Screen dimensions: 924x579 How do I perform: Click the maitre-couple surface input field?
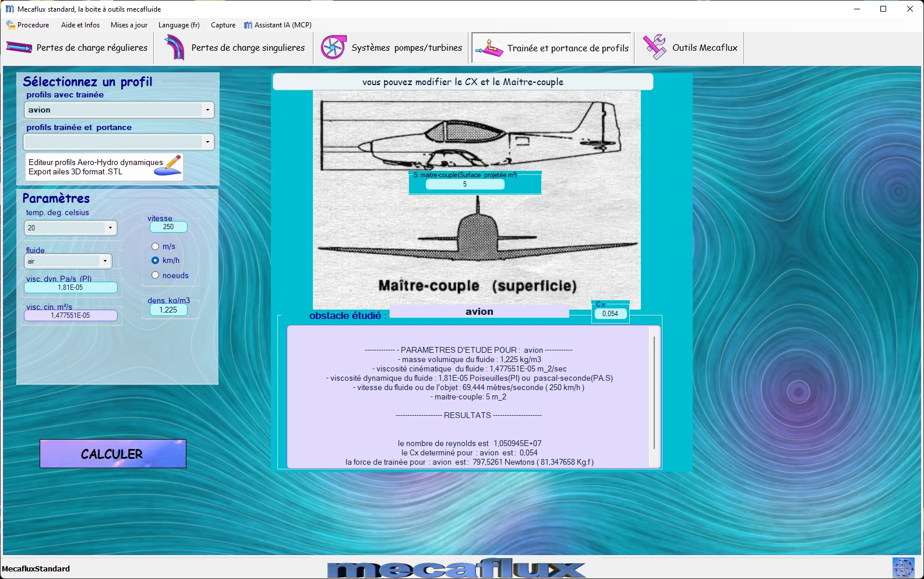click(x=465, y=184)
